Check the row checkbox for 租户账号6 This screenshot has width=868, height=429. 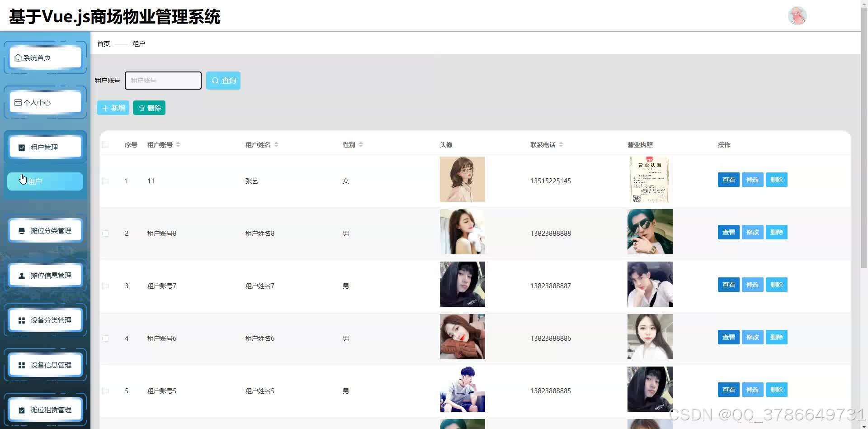105,338
